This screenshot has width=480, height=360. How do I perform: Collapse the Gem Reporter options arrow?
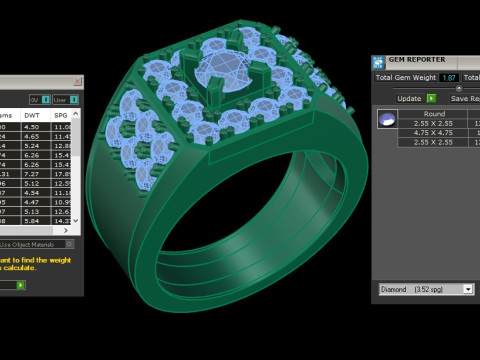(x=459, y=88)
